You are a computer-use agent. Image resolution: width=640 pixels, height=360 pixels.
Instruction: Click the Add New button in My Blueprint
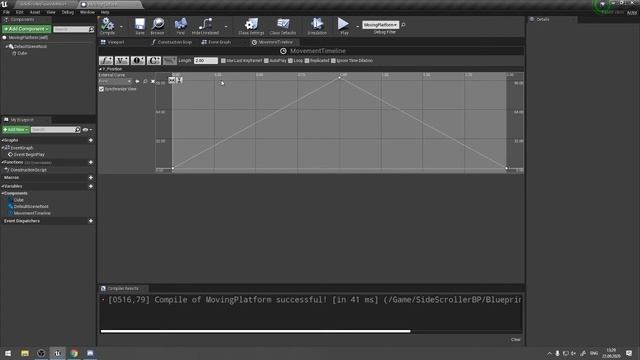16,130
